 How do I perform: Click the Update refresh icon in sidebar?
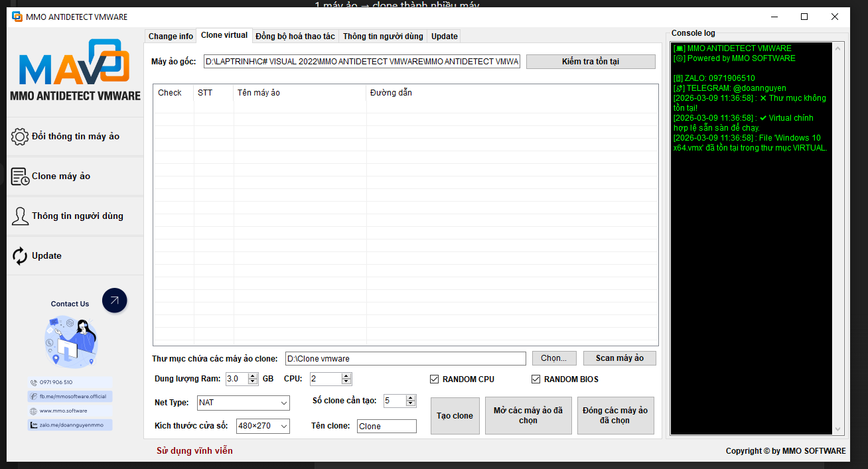[x=20, y=255]
